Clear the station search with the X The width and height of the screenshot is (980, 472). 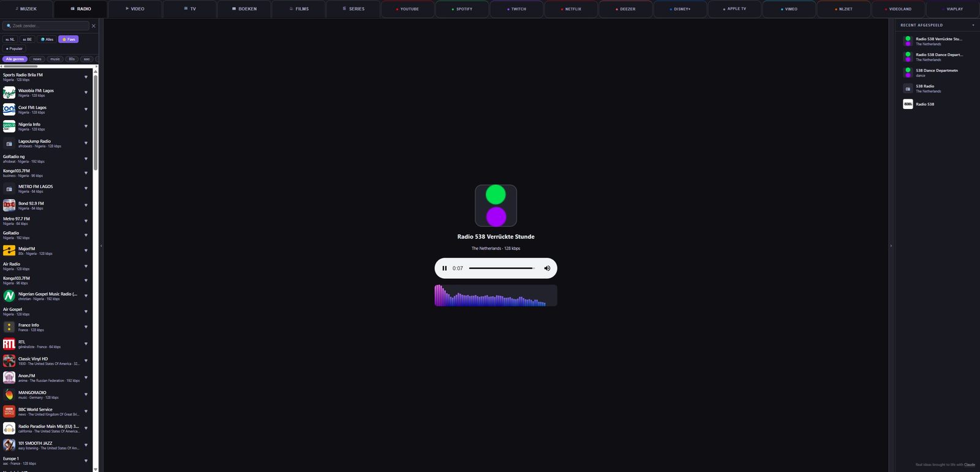(x=94, y=26)
